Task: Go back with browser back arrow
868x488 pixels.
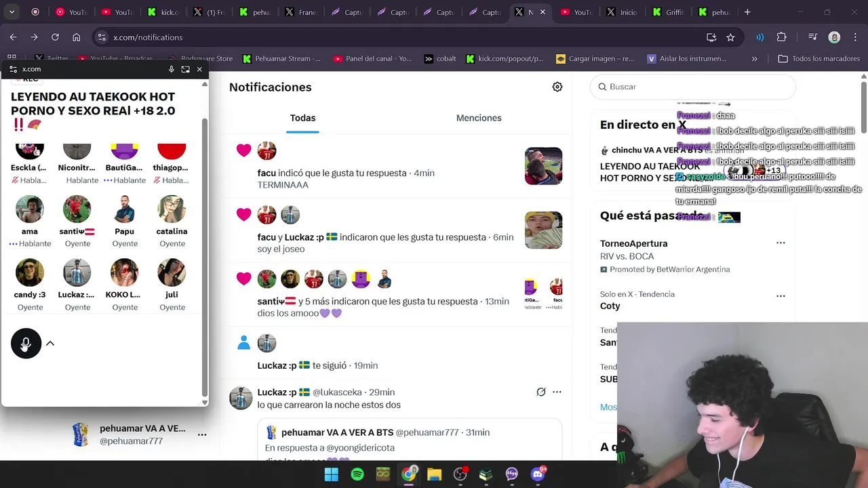Action: [13, 37]
